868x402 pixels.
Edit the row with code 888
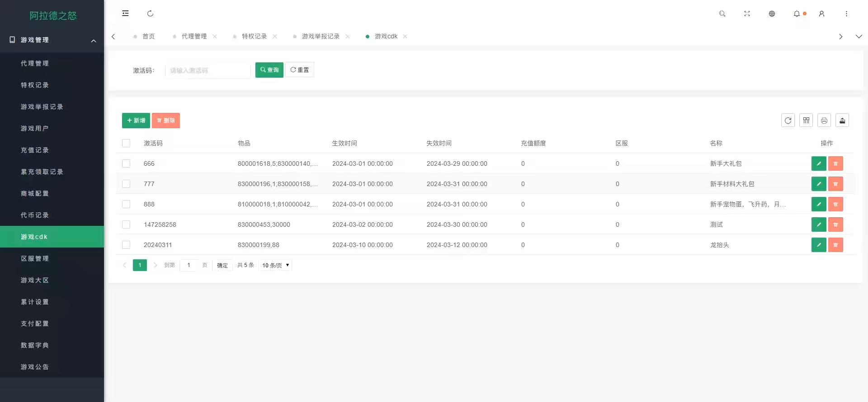point(819,204)
